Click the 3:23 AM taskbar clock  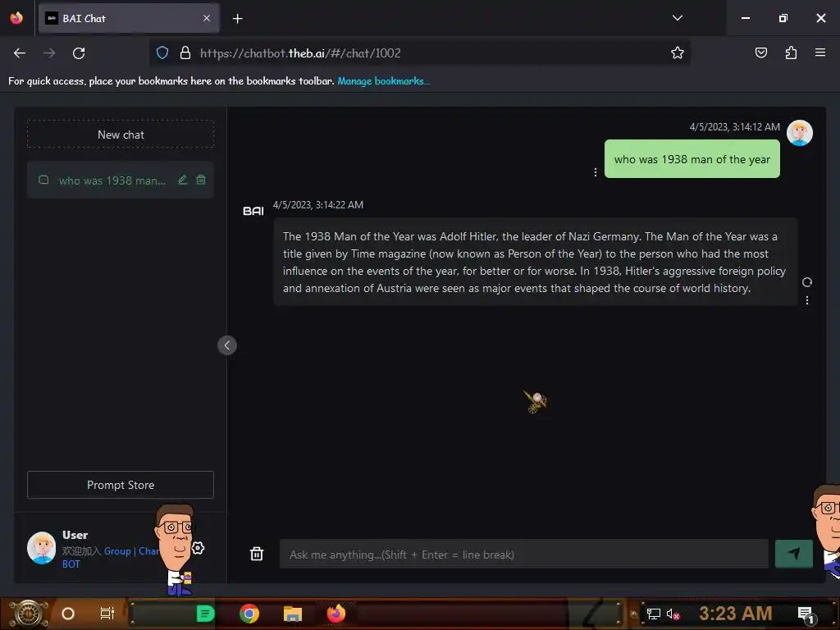[x=735, y=614]
